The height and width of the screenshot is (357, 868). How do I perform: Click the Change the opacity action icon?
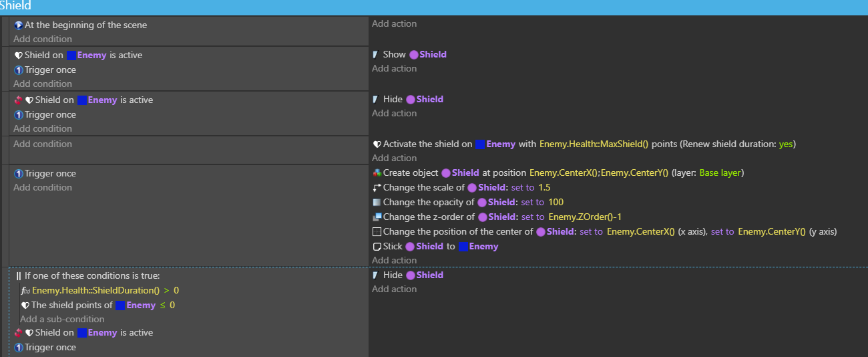[x=377, y=202]
